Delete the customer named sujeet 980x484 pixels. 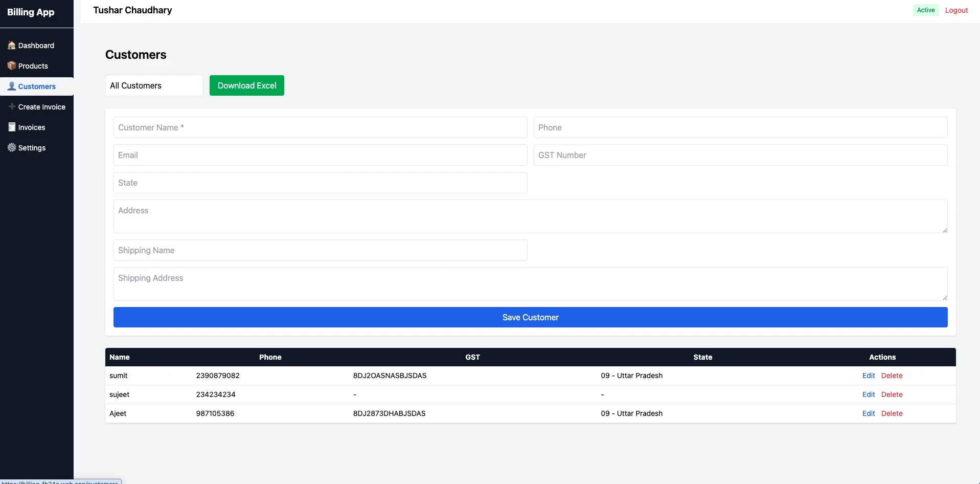pyautogui.click(x=892, y=394)
